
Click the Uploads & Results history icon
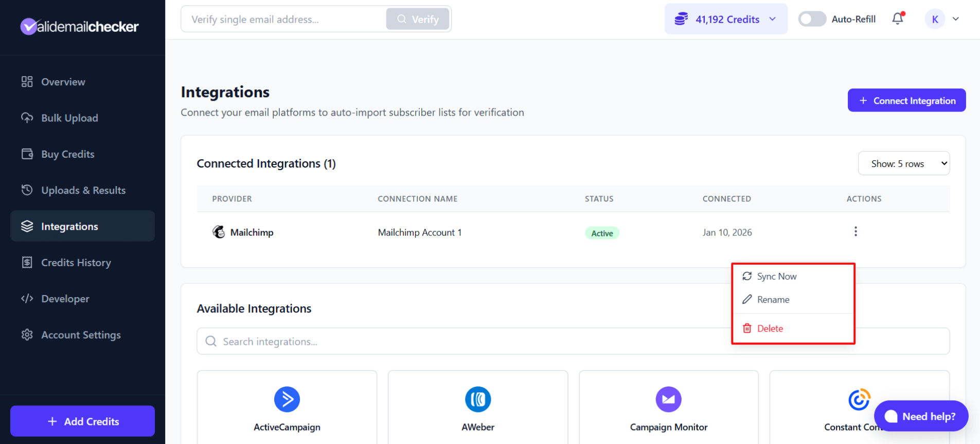27,190
